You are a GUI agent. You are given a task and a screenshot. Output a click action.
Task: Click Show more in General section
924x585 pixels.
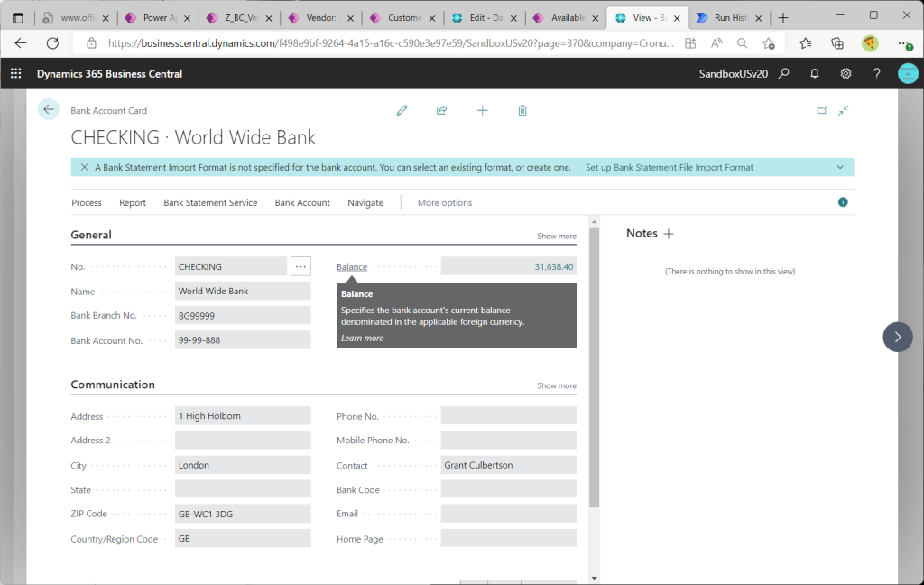(x=556, y=236)
